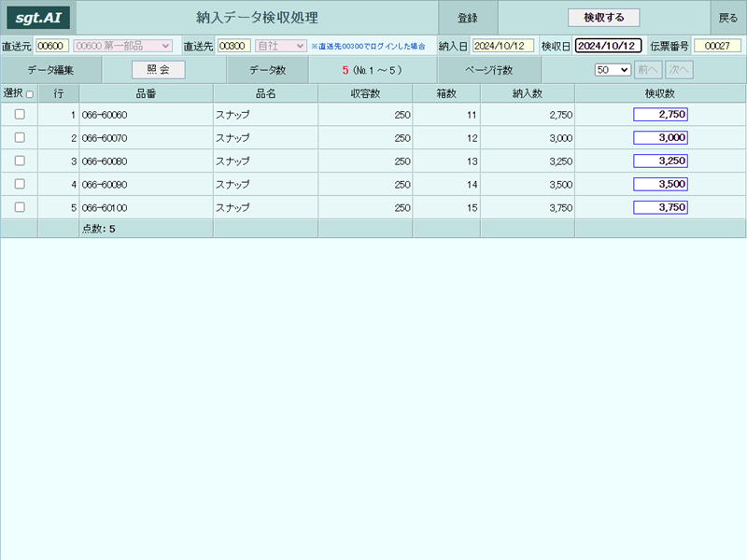Click スナップ in row 066-60080
This screenshot has height=560, width=747.
tap(233, 161)
